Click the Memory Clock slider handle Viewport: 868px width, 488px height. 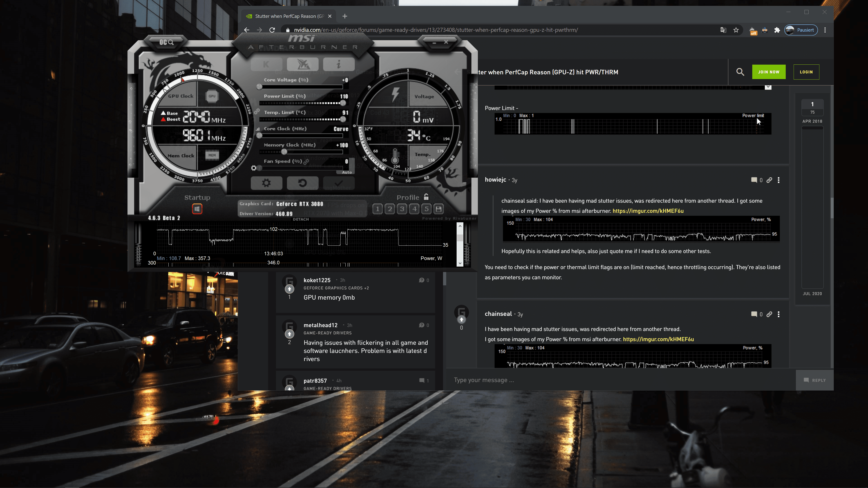pos(284,152)
